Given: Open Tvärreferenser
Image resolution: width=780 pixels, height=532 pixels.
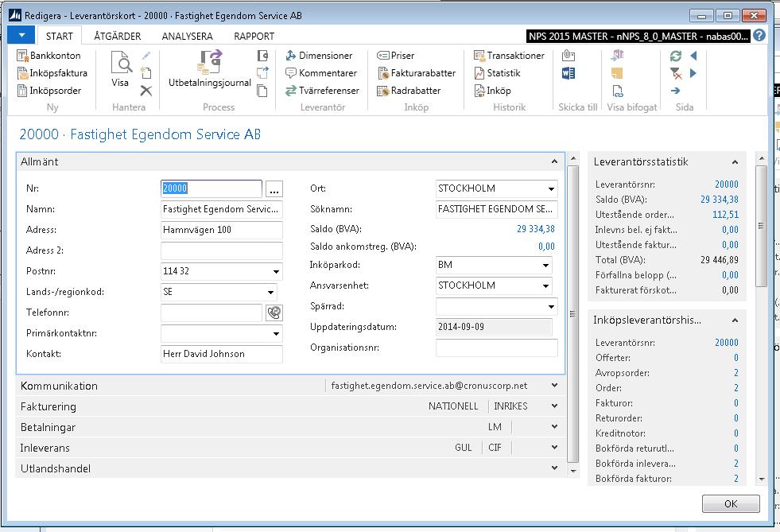Looking at the screenshot, I should tap(322, 91).
